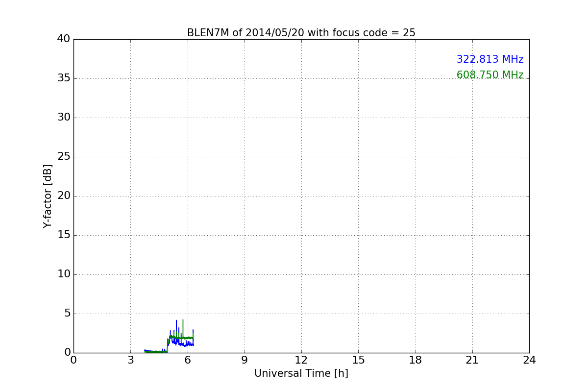The height and width of the screenshot is (392, 588).
Task: Click the plot title BLEN7M of 2014/05/20
Action: click(301, 33)
